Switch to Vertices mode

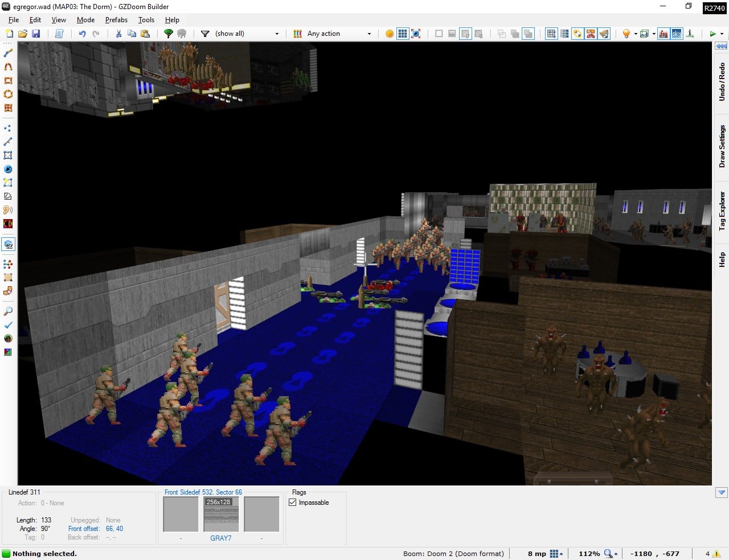pos(8,128)
